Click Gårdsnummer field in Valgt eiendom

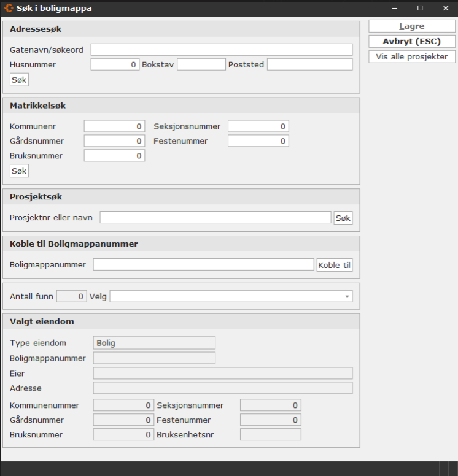click(x=123, y=420)
